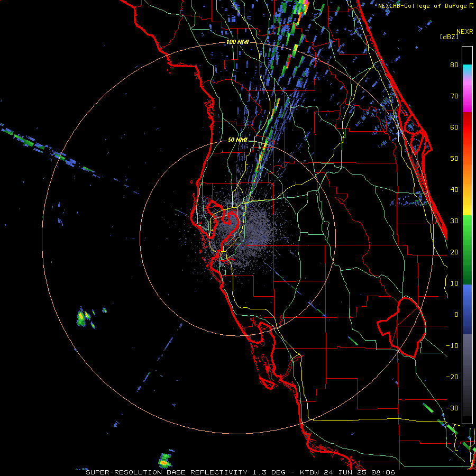
Task: Click the yellow-cored storm cell southwest of radar
Action: pyautogui.click(x=81, y=317)
